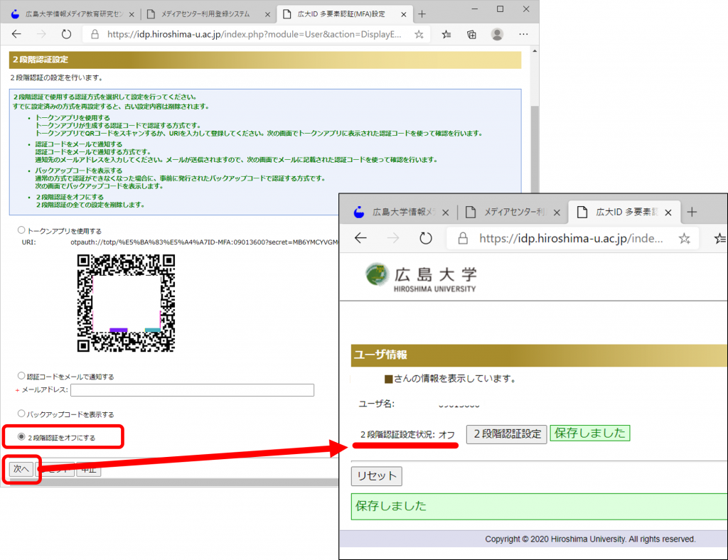
Task: Open the favorites list in the MFA settings window
Action: (x=446, y=34)
